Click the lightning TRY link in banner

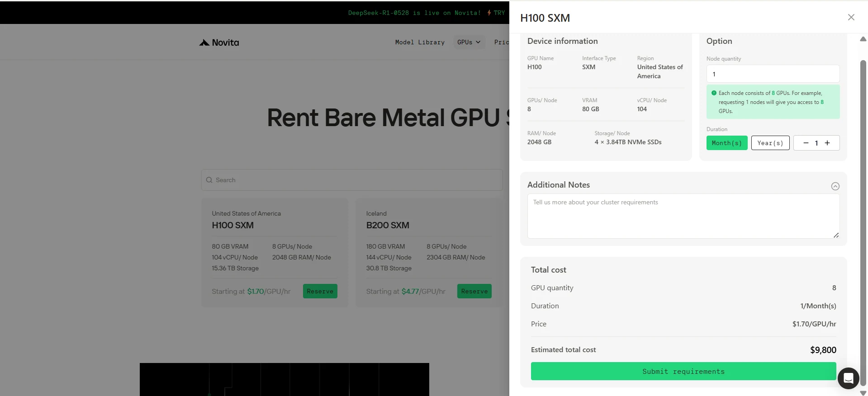point(496,13)
